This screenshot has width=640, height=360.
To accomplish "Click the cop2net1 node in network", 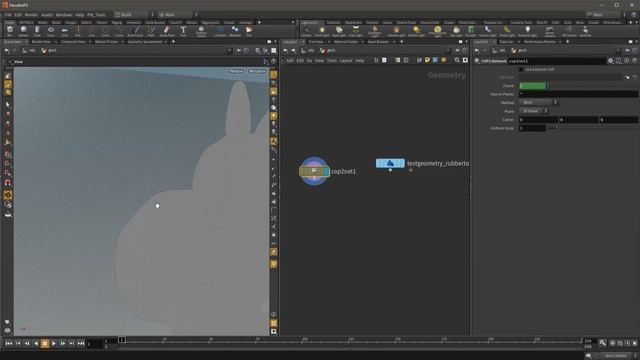I will coord(314,171).
